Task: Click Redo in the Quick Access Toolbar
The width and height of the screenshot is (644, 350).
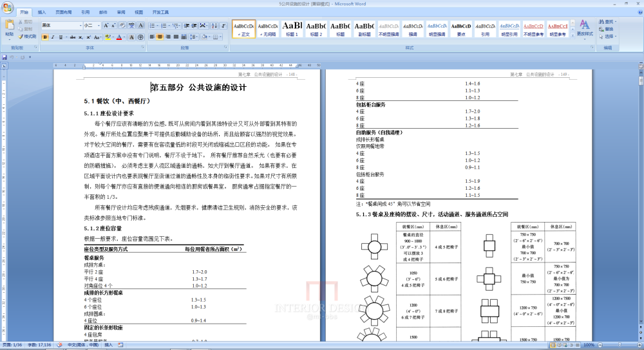Action: coord(23,57)
